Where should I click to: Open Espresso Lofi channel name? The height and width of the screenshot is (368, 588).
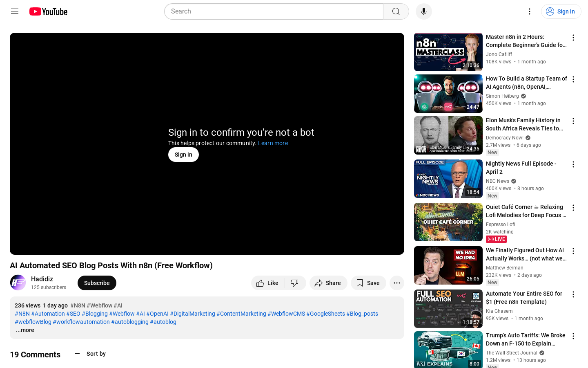click(x=501, y=224)
